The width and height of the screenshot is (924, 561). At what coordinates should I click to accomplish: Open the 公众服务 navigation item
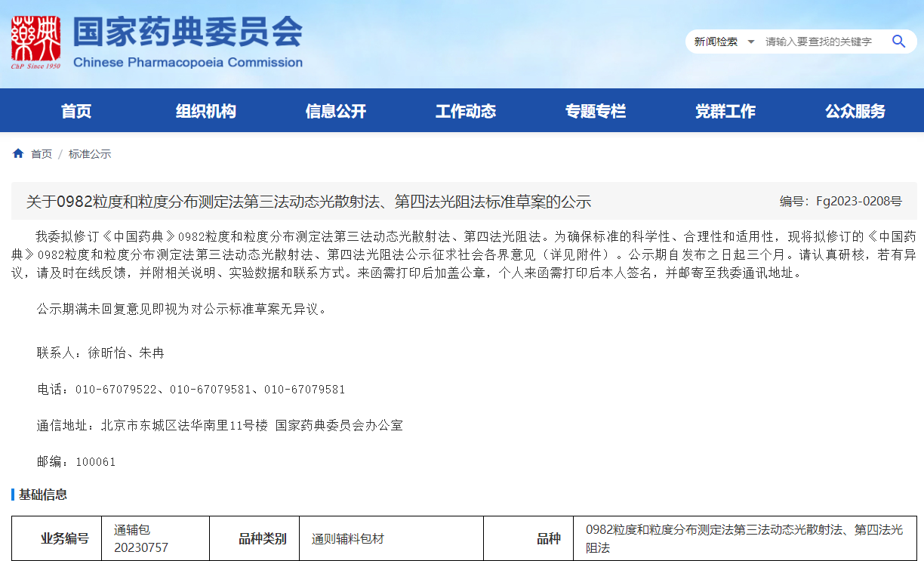855,111
